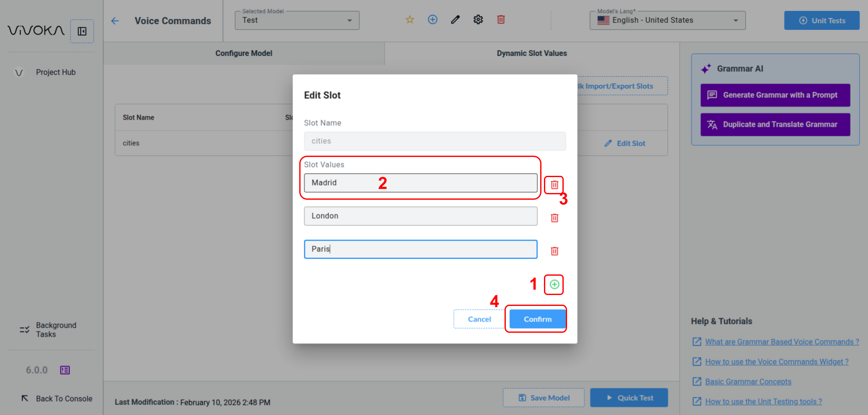The height and width of the screenshot is (415, 868).
Task: Open model settings gear icon
Action: [x=478, y=20]
